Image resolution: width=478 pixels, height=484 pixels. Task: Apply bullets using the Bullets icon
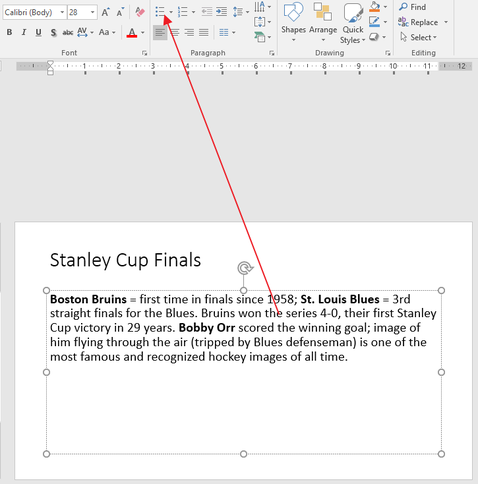click(x=160, y=12)
